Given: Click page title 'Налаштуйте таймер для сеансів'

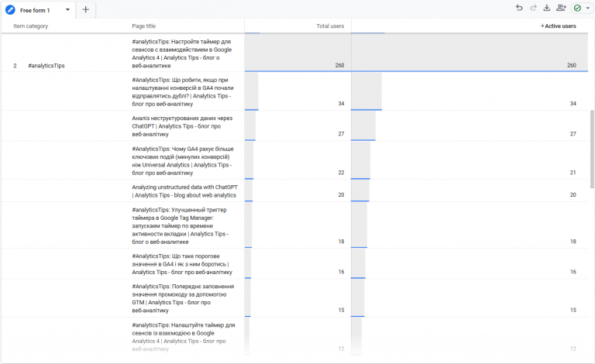Looking at the screenshot, I should [184, 337].
